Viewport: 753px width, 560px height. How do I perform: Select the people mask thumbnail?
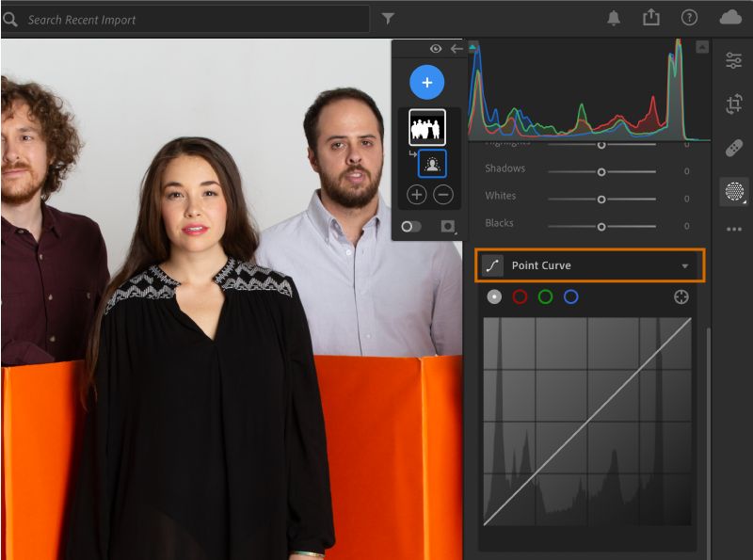tap(427, 127)
